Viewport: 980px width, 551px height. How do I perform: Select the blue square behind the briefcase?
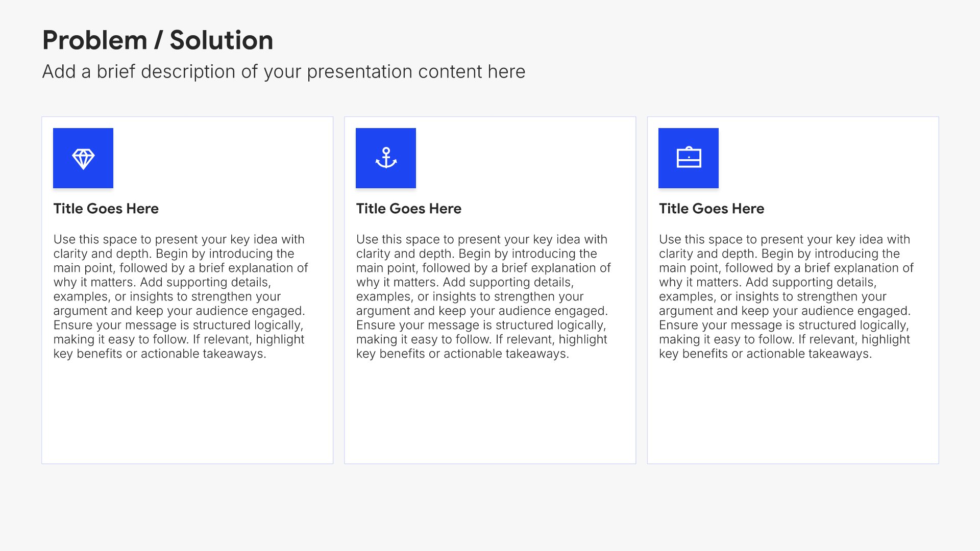pyautogui.click(x=689, y=158)
